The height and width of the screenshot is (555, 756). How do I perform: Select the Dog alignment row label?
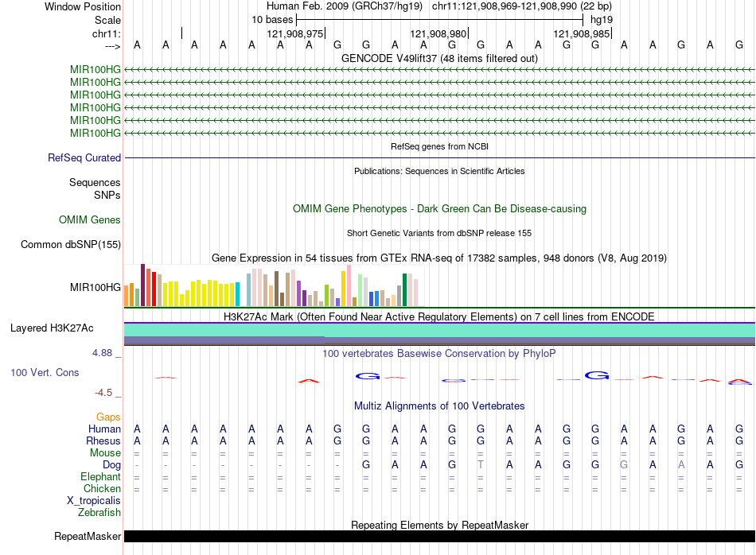tap(112, 465)
